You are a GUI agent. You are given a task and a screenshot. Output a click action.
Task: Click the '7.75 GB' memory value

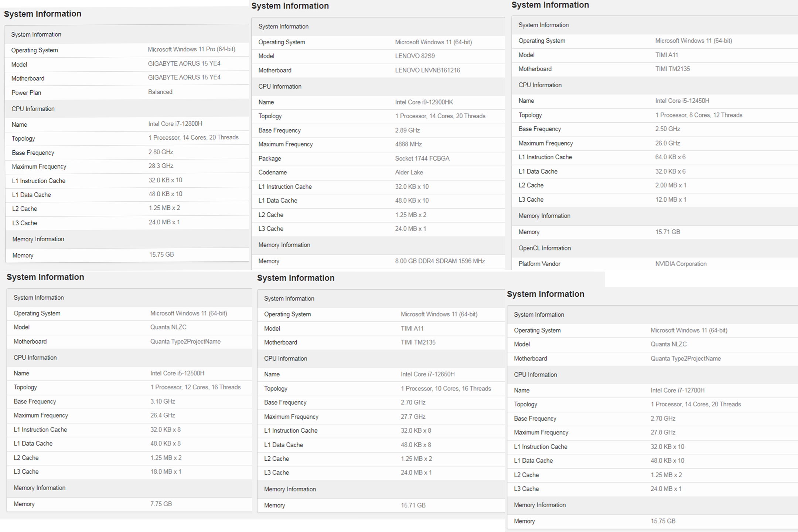(x=161, y=504)
